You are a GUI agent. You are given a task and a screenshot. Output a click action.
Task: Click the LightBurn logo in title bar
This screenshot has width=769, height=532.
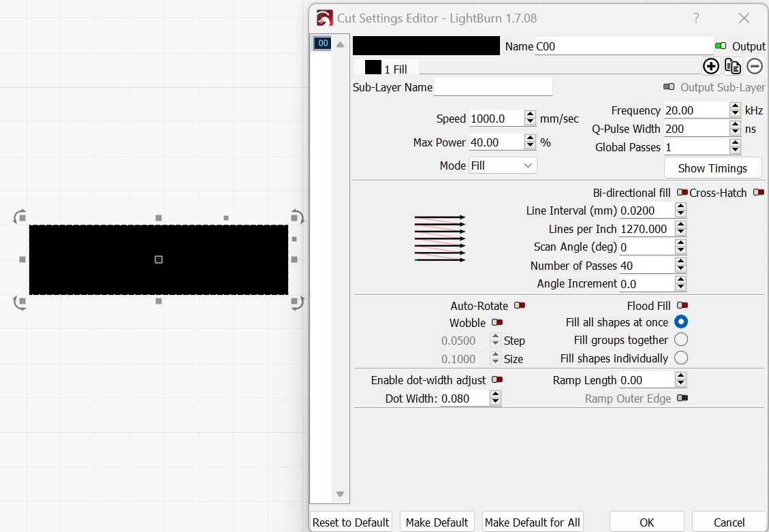(325, 18)
